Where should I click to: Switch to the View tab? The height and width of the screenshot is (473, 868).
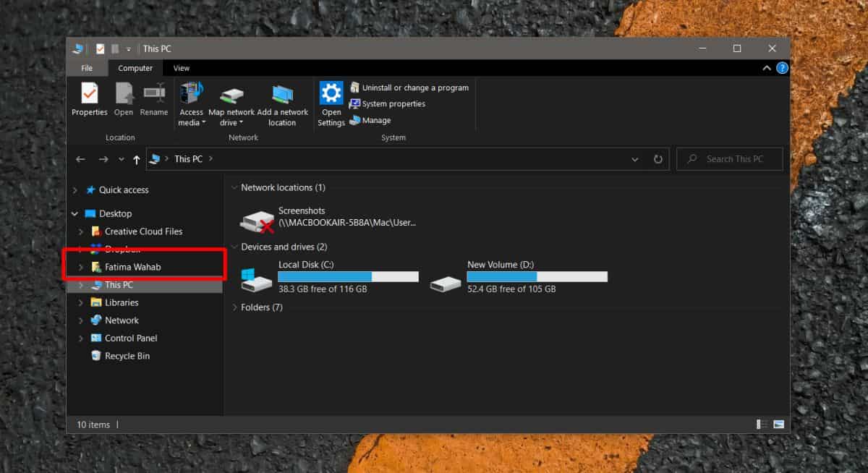click(181, 67)
